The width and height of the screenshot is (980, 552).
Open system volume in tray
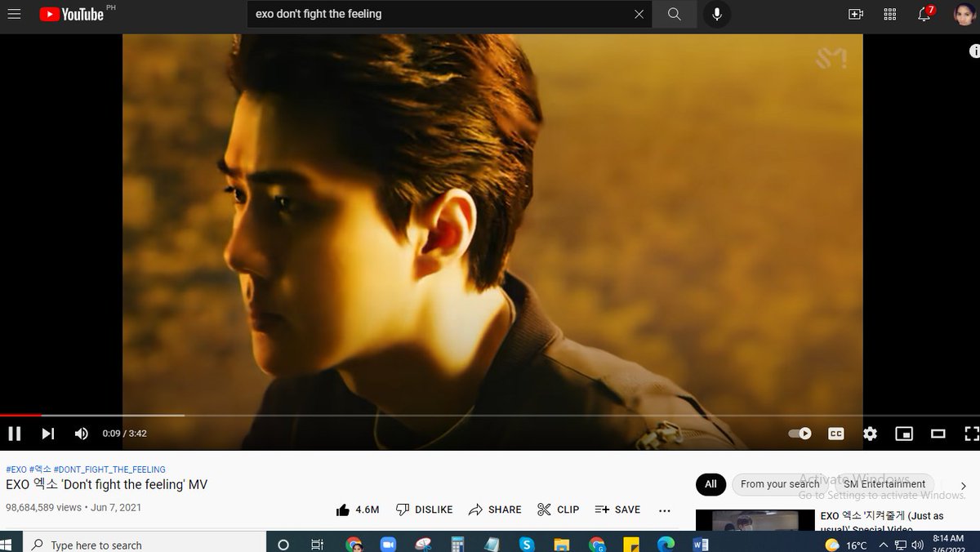[917, 545]
